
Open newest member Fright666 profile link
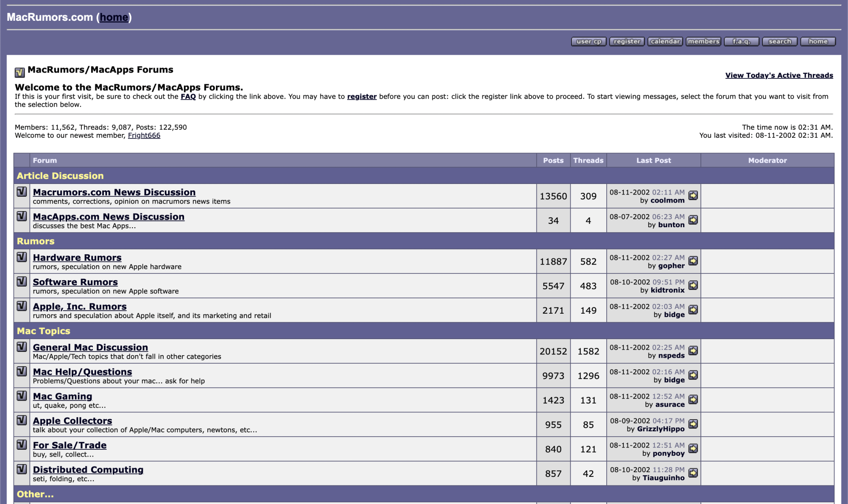[144, 135]
